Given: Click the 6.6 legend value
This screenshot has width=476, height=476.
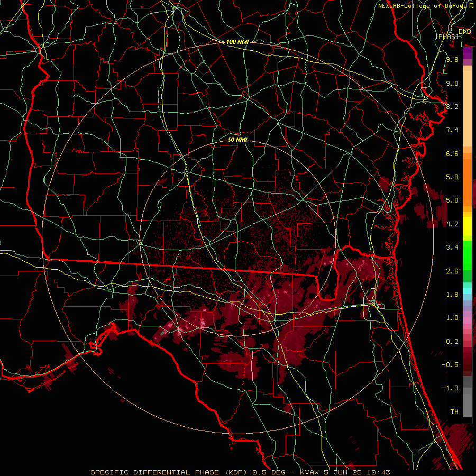Looking at the screenshot, I should click(452, 153).
